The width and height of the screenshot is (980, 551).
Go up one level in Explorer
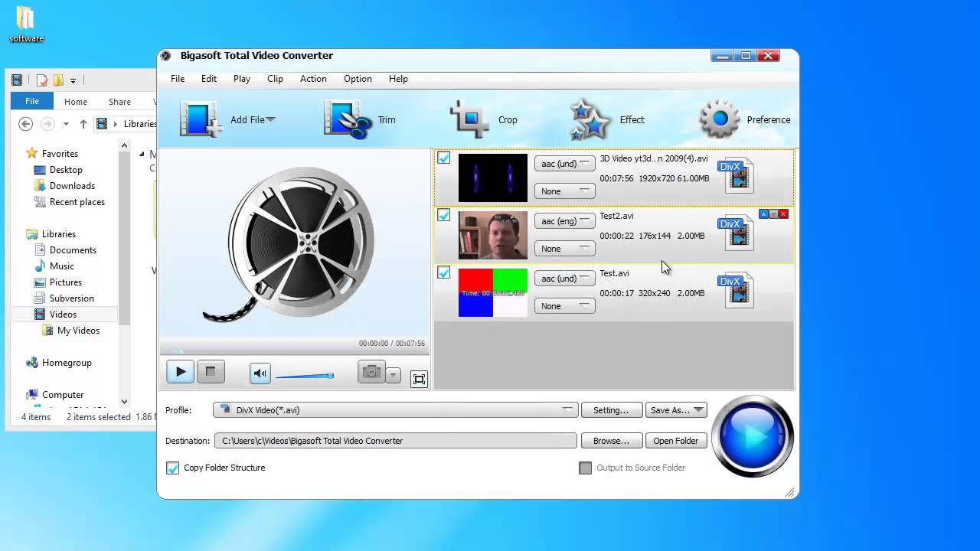tap(83, 124)
